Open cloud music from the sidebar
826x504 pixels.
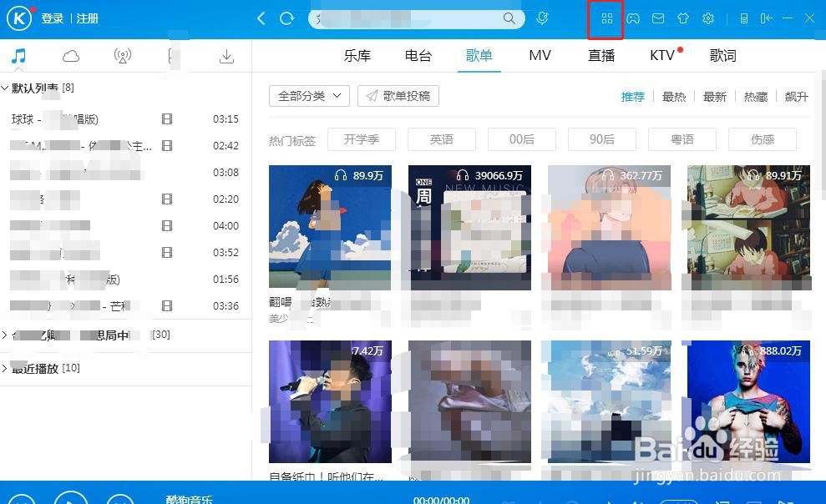pos(71,55)
